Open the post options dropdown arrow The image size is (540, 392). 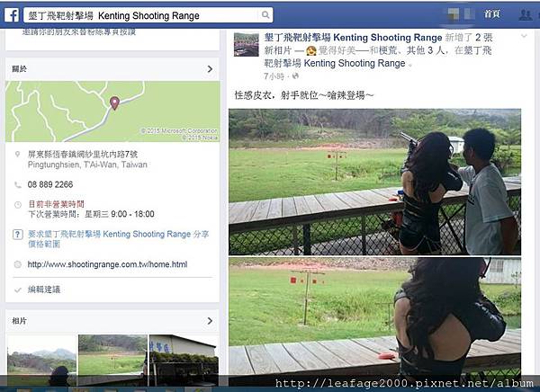coord(524,36)
